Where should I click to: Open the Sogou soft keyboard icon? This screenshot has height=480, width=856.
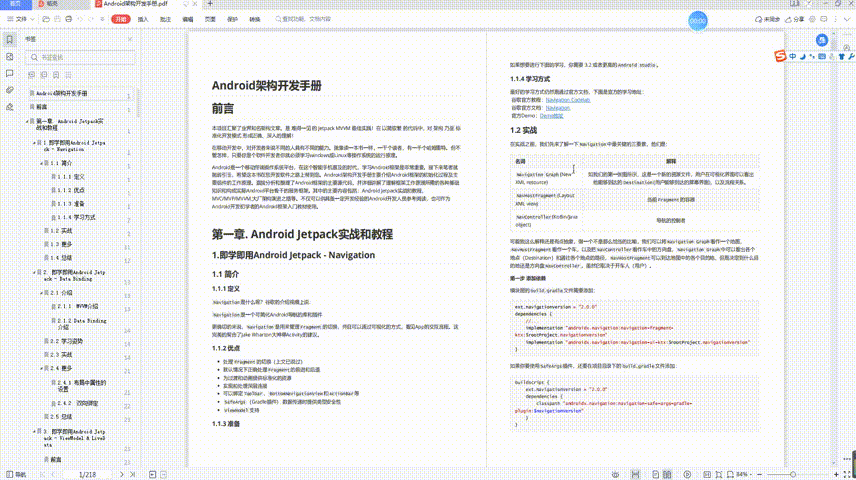822,56
